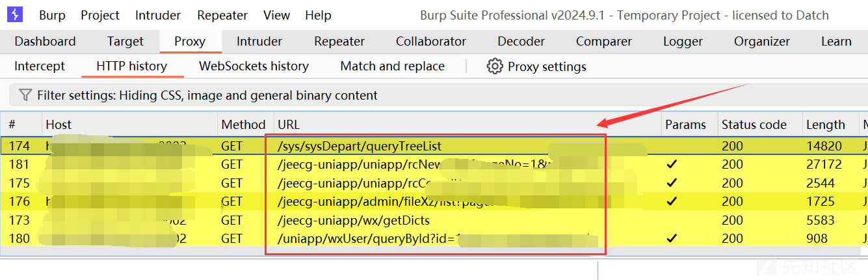This screenshot has width=868, height=280.
Task: Switch to the Intercept sub-tab
Action: click(x=40, y=66)
